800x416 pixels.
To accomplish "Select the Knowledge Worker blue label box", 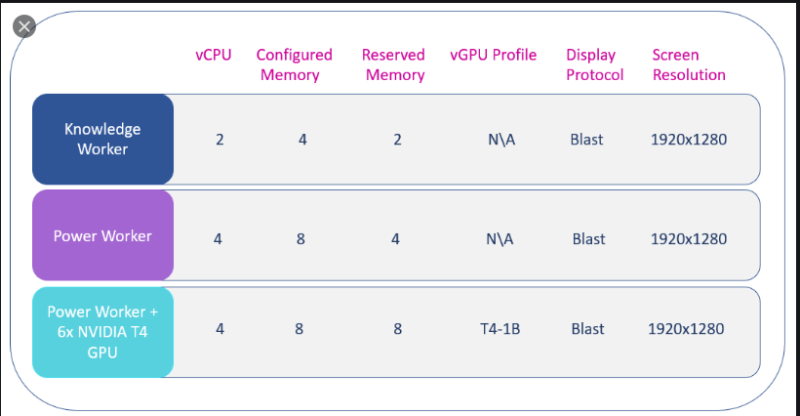I will (103, 139).
